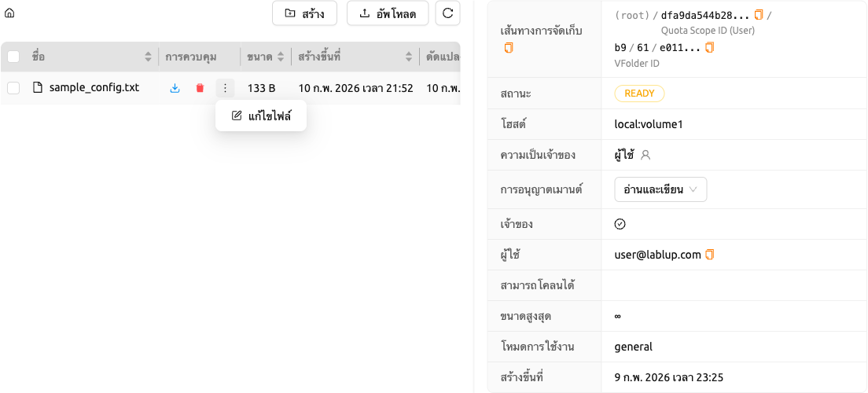The height and width of the screenshot is (393, 868).
Task: Download sample_config.txt with the blue arrow icon
Action: [x=175, y=88]
